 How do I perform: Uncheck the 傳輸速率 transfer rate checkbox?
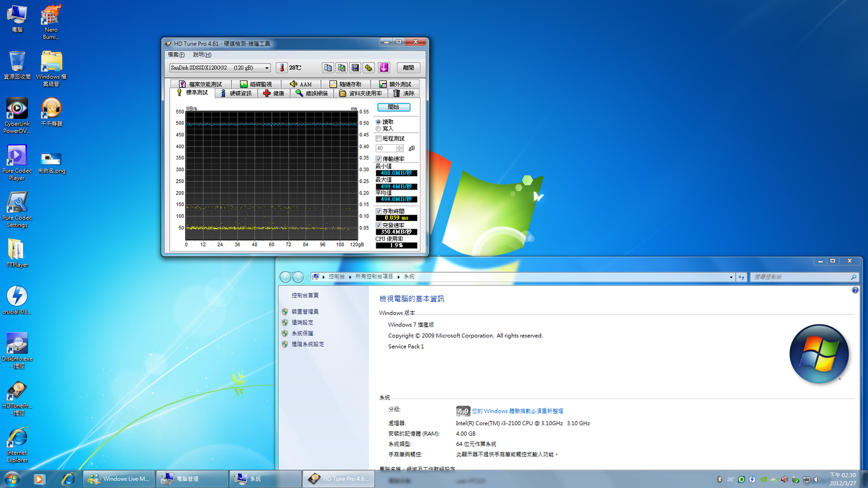(379, 159)
